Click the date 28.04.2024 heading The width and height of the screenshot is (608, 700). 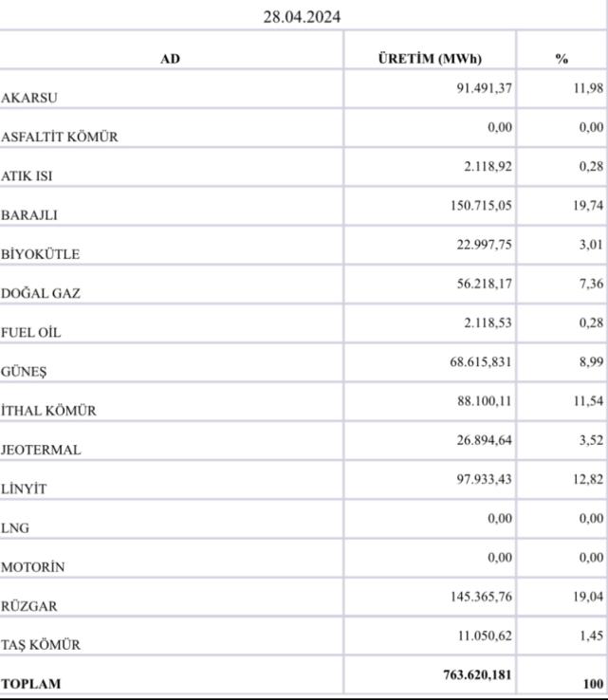coord(303,16)
